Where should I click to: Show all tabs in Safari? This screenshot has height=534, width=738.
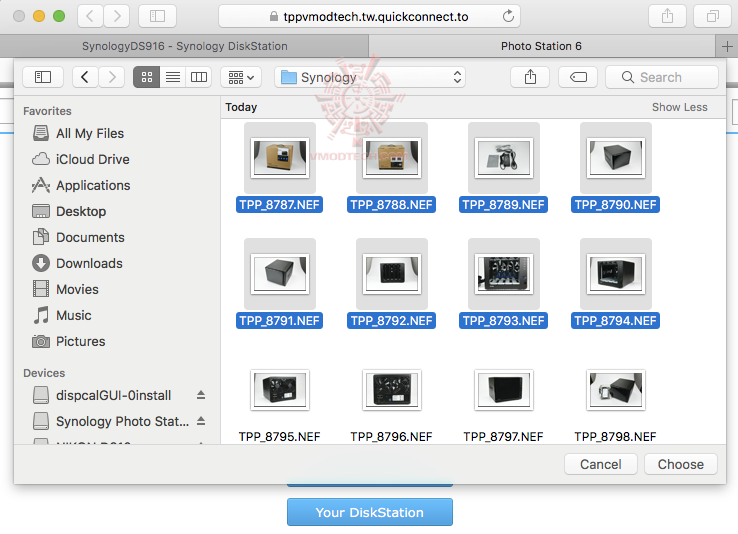point(713,16)
